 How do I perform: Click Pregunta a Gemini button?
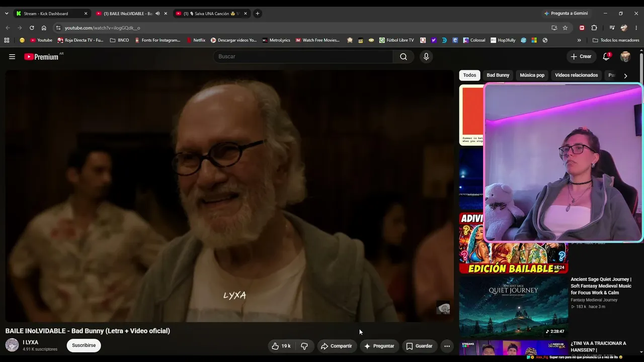pyautogui.click(x=566, y=14)
